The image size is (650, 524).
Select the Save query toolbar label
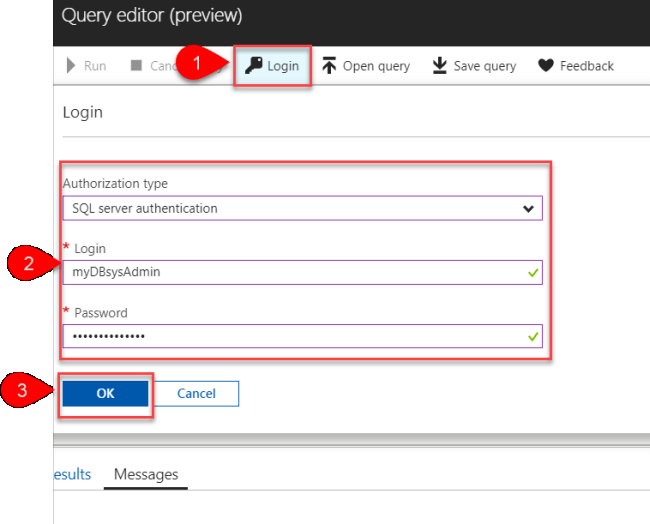[x=485, y=66]
